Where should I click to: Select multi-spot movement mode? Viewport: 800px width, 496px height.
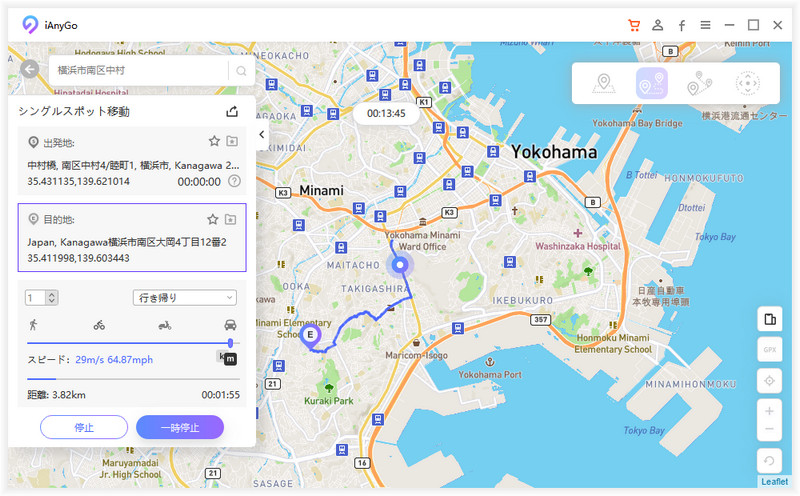699,84
